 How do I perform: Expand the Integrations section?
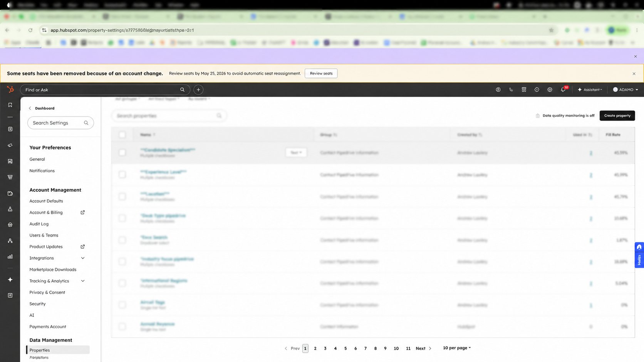[x=82, y=258]
